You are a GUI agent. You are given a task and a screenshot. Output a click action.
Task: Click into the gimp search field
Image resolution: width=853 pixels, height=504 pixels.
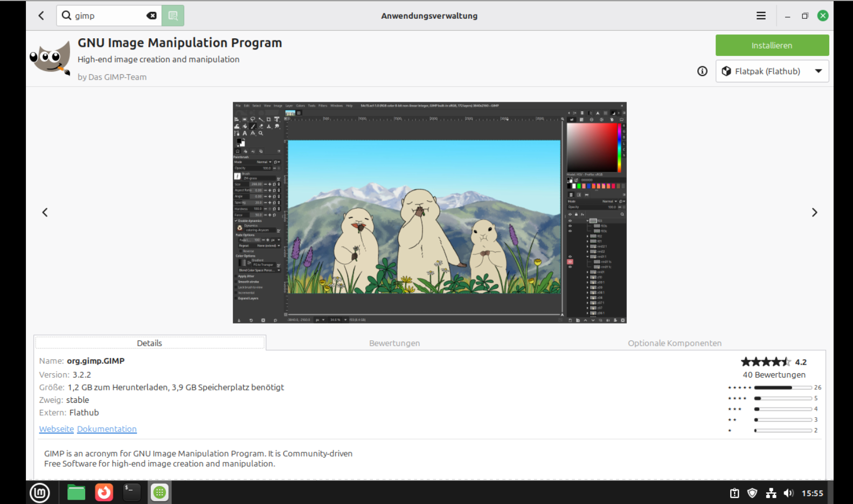108,16
